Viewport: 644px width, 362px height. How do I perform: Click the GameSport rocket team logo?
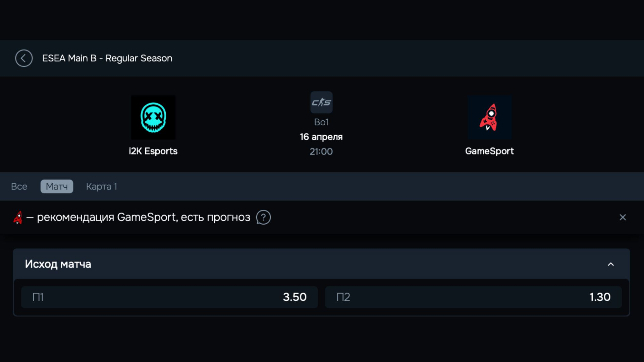(x=489, y=117)
